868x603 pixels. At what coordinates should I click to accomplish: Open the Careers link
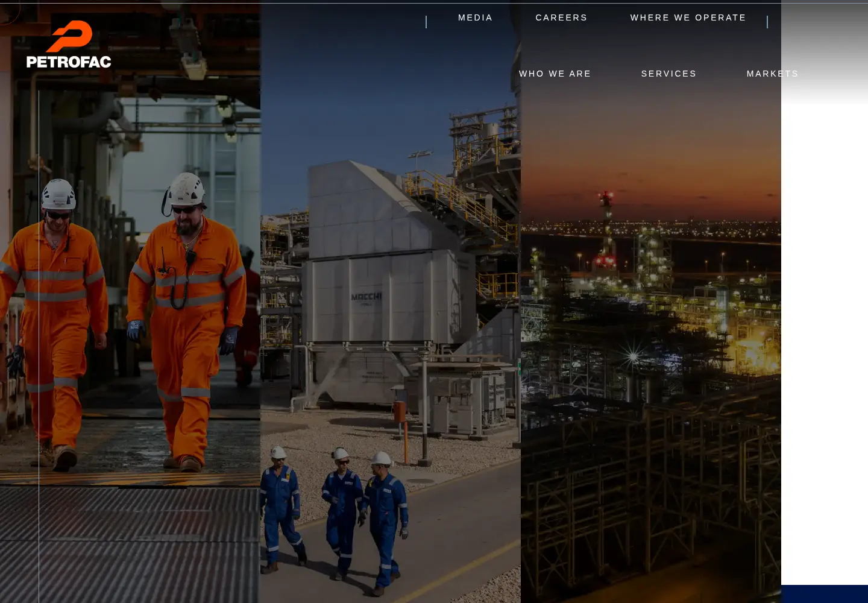coord(561,17)
